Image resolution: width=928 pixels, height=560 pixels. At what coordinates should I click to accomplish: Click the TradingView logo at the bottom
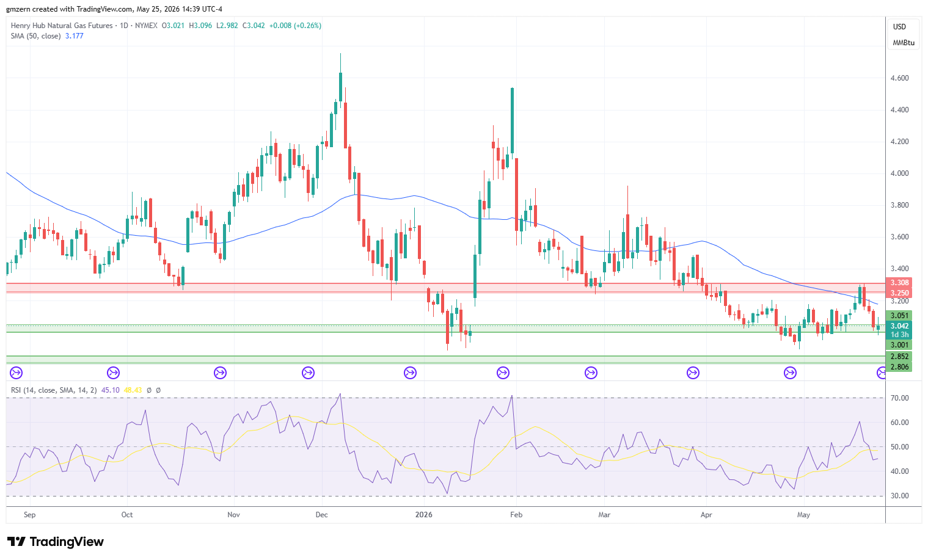tap(56, 542)
